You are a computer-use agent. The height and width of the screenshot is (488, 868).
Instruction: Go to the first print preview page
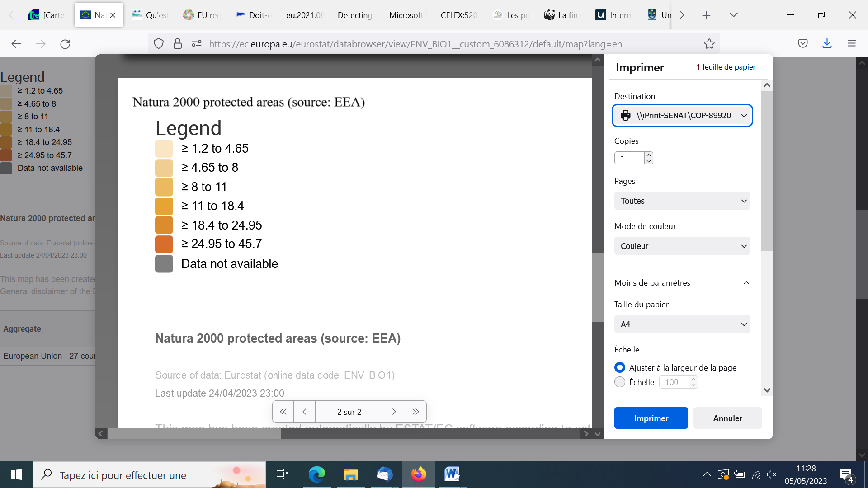tap(283, 412)
